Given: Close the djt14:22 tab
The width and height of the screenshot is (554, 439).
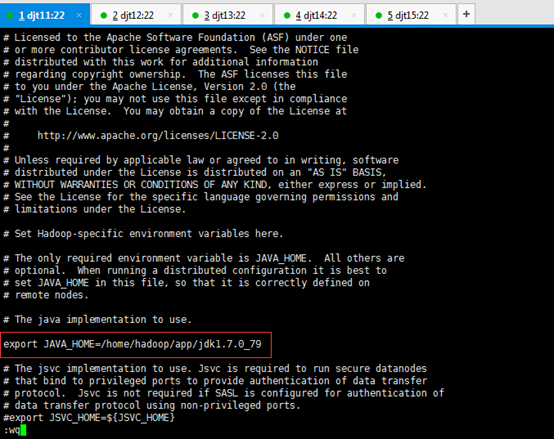Looking at the screenshot, I should point(354,15).
